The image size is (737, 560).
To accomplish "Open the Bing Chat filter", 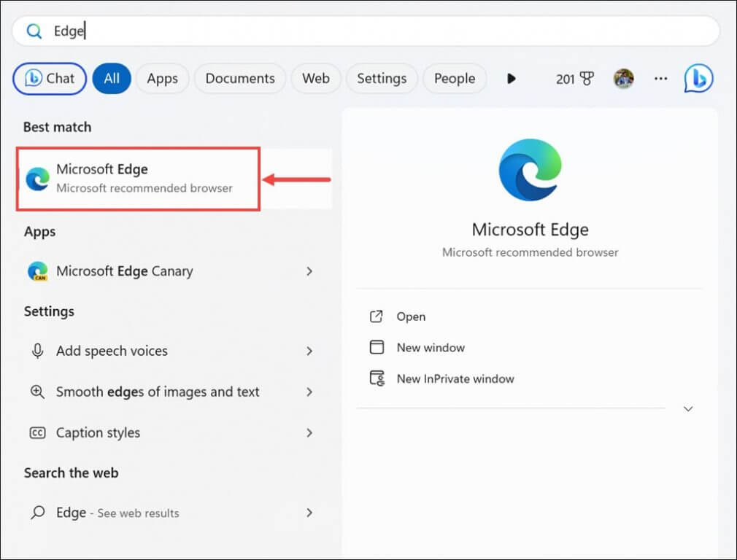I will pyautogui.click(x=50, y=79).
